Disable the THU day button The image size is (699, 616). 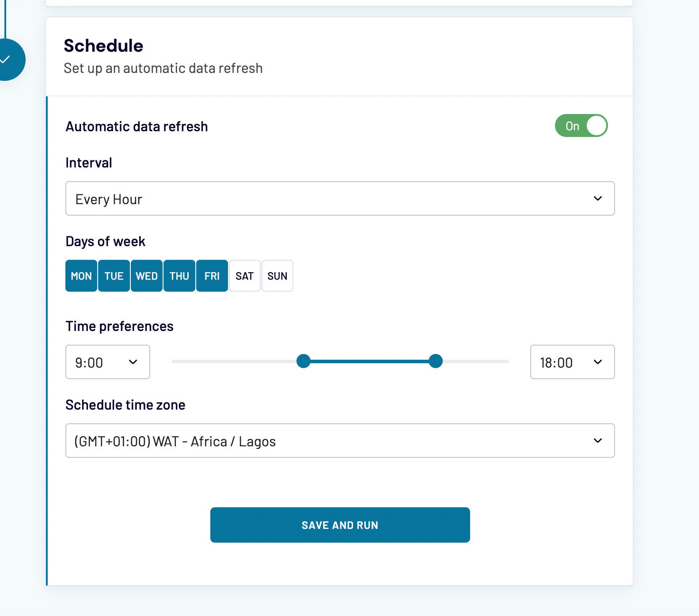(x=179, y=276)
